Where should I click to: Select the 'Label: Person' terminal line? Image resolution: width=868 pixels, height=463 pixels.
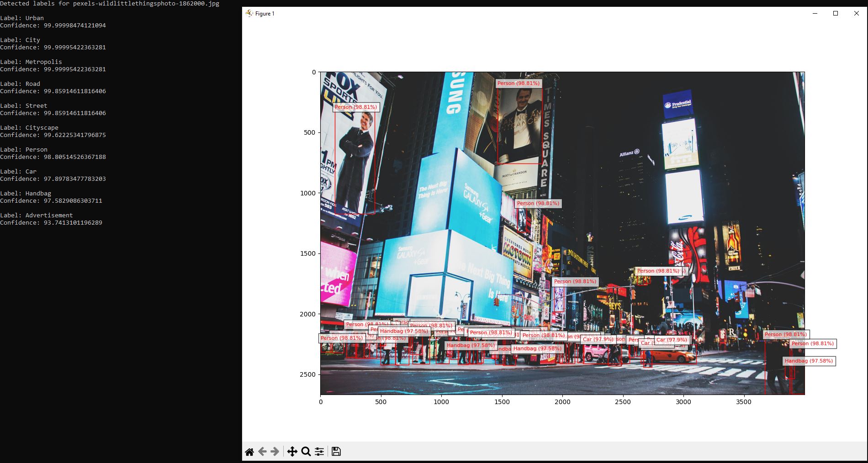pyautogui.click(x=24, y=150)
